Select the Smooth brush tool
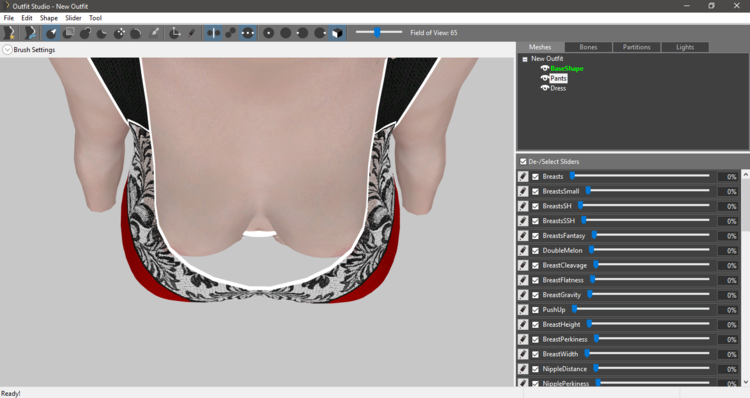Viewport: 750px width, 398px height. coord(136,33)
